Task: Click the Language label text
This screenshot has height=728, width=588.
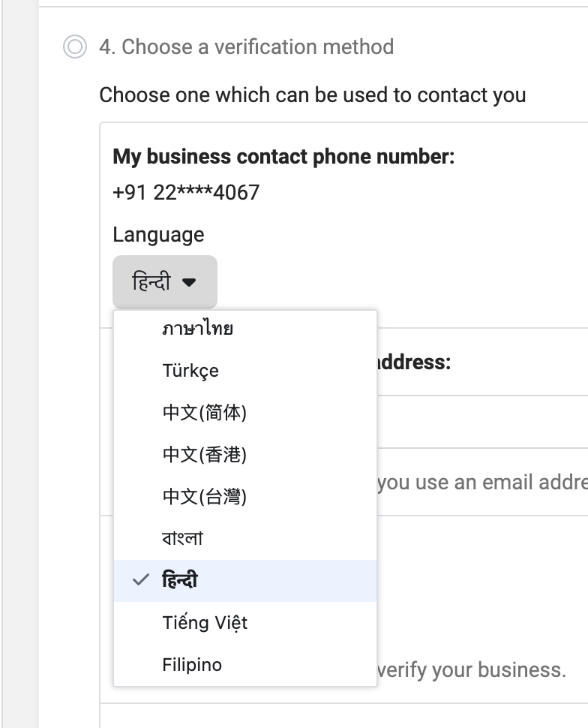Action: pos(158,235)
